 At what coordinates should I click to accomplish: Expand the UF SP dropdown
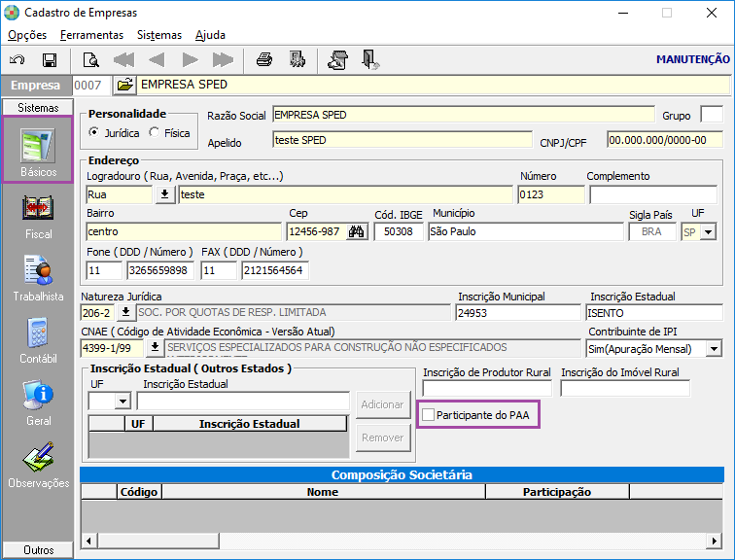coord(708,232)
